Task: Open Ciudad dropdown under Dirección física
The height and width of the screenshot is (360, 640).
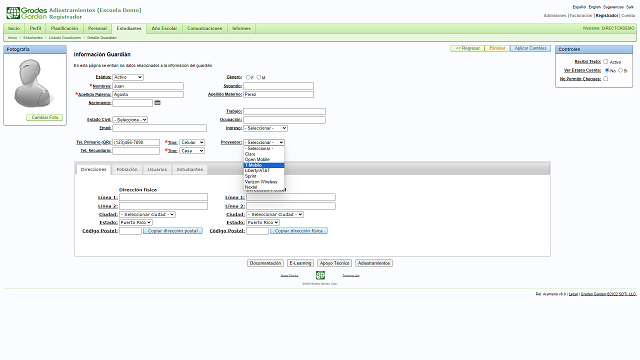Action: (147, 214)
